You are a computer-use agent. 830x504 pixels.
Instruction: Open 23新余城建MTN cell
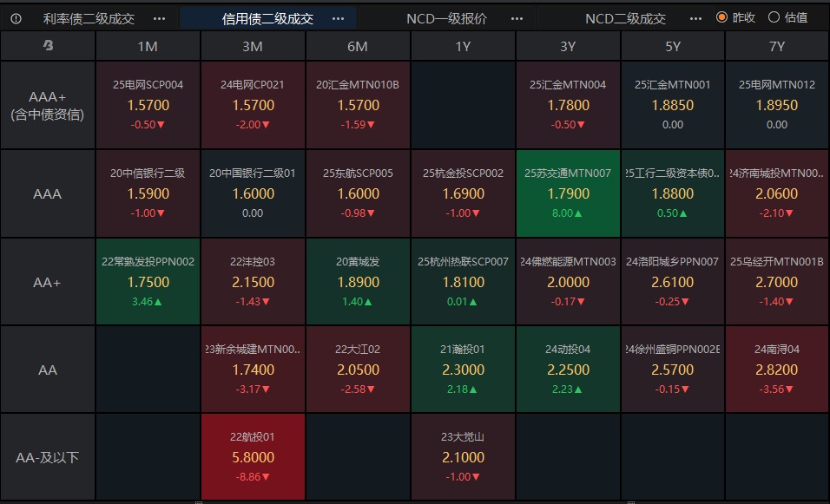click(253, 370)
